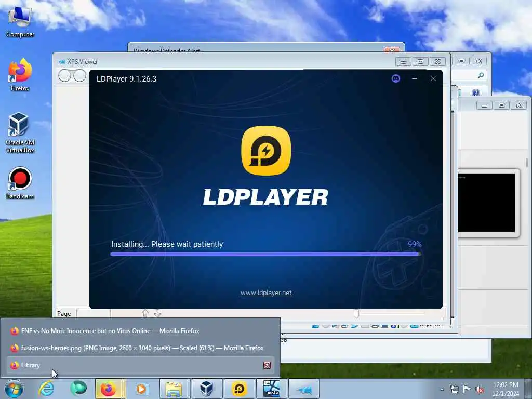532x399 pixels.
Task: Open the Windows Start menu orb
Action: pyautogui.click(x=14, y=389)
